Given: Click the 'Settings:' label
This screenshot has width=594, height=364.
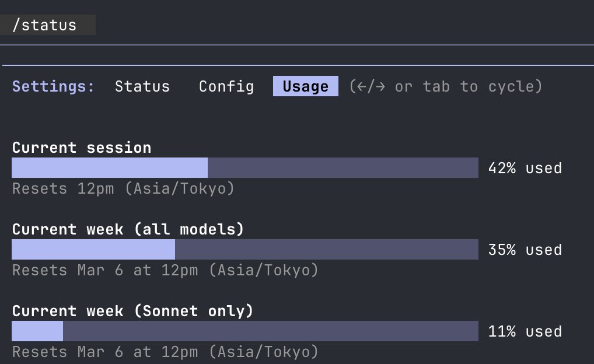Looking at the screenshot, I should click(53, 86).
